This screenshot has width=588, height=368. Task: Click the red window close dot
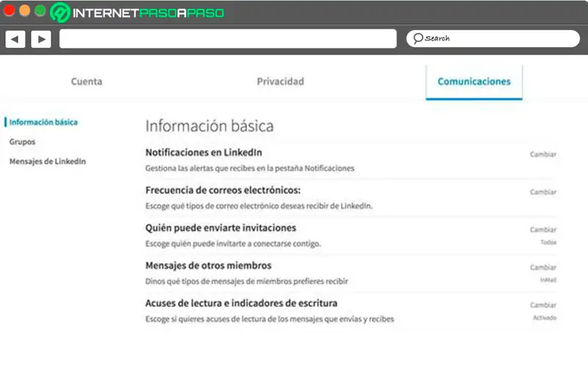click(x=9, y=10)
